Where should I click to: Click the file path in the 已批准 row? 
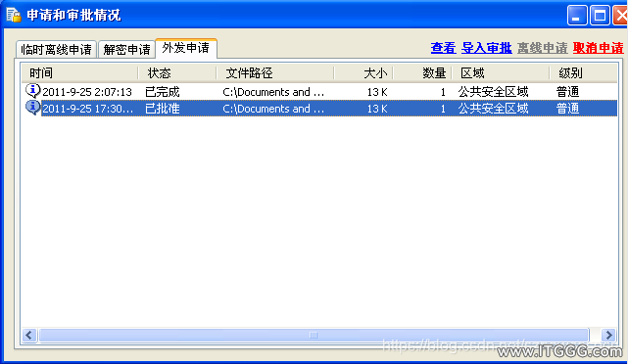click(x=273, y=109)
